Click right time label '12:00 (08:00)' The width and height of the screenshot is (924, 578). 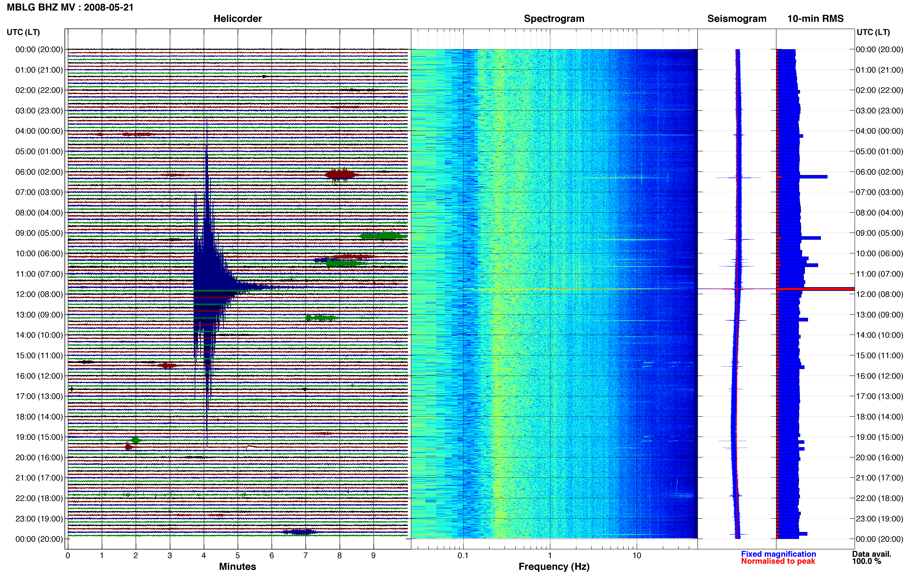click(879, 294)
